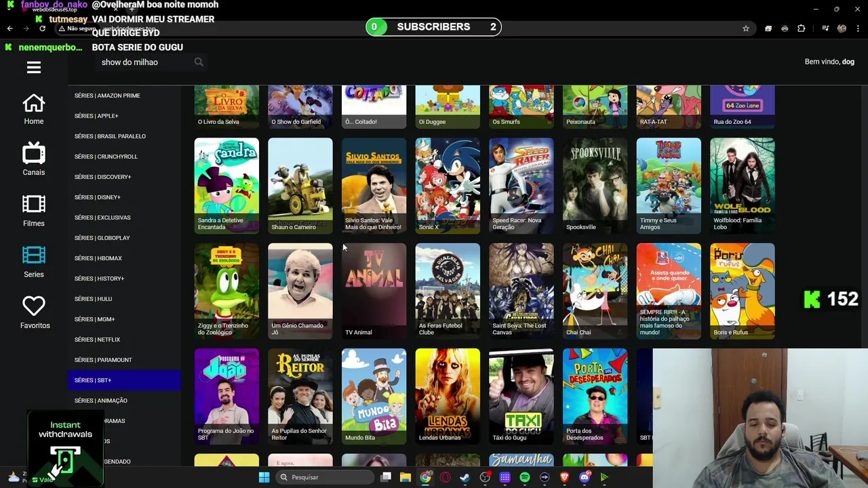Open the Sonic X poster
Screen dimensions: 868x488
coord(448,186)
